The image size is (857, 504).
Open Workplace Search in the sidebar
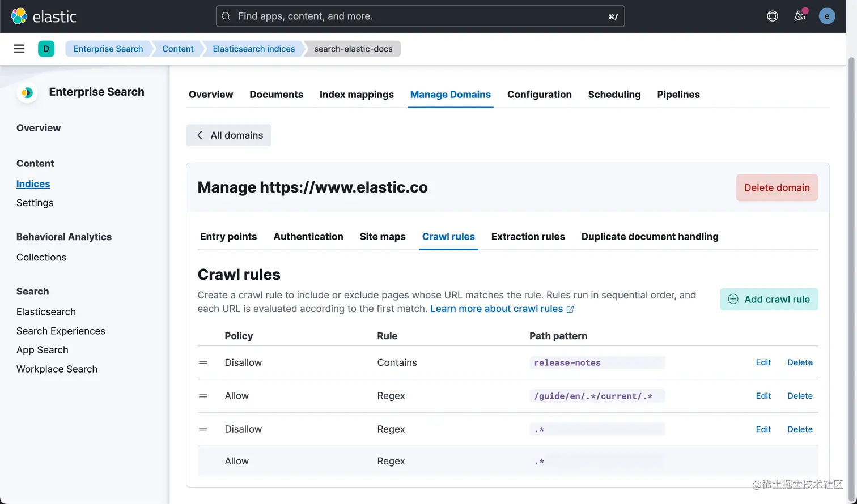[x=57, y=369]
